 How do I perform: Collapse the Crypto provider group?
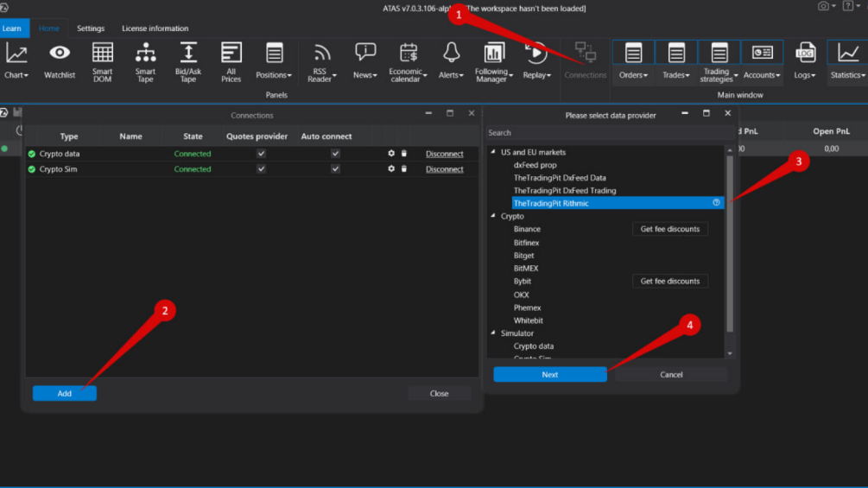pos(493,216)
